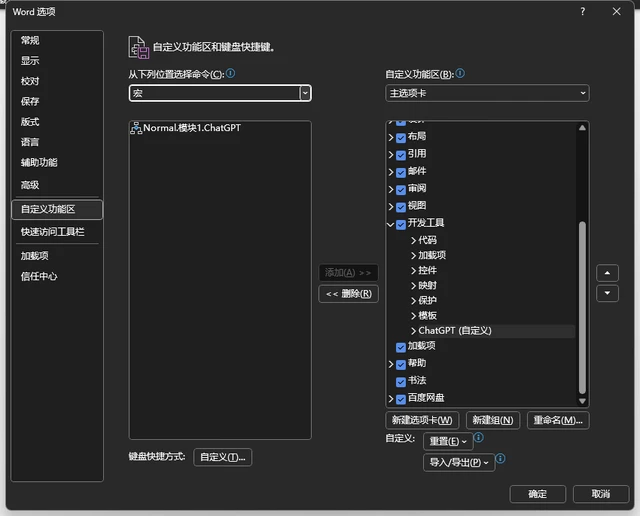640x516 pixels.
Task: Cancel with the 取消 button
Action: pyautogui.click(x=601, y=494)
